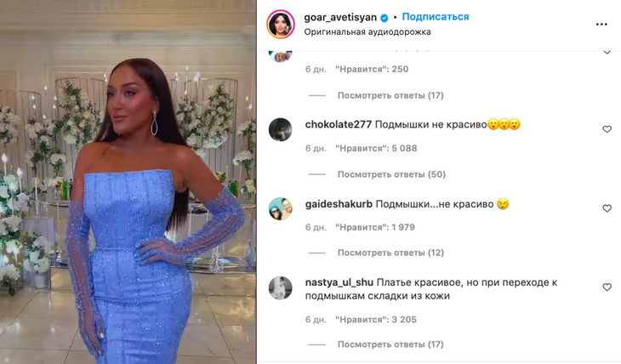Open chokolate277's profile picture
This screenshot has height=364, width=621.
click(281, 129)
